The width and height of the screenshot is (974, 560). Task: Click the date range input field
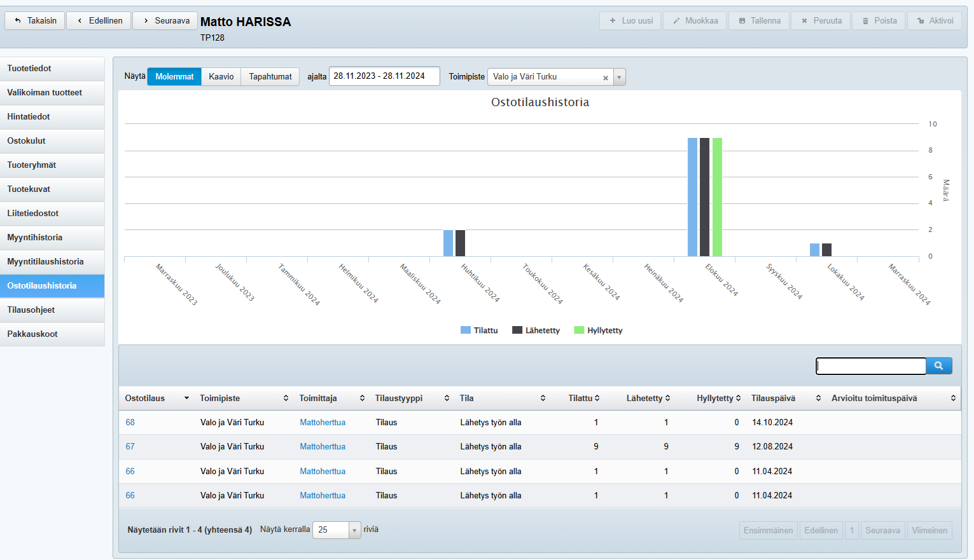click(x=384, y=76)
